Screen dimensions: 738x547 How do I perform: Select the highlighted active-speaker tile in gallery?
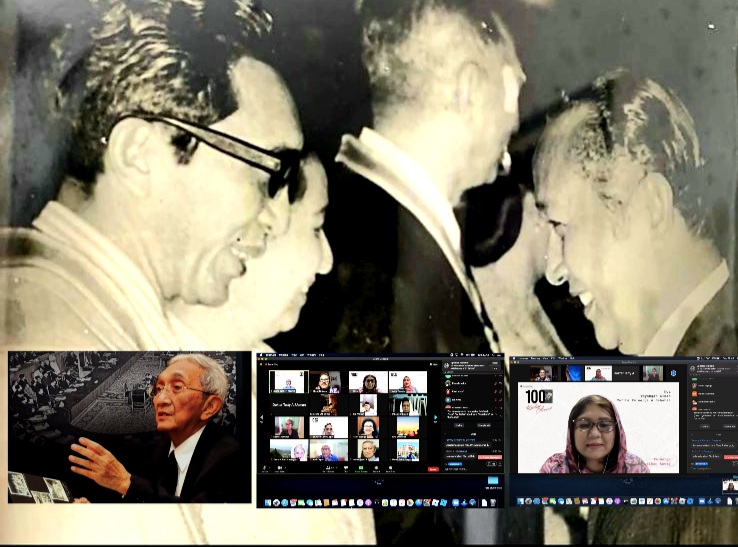289,382
